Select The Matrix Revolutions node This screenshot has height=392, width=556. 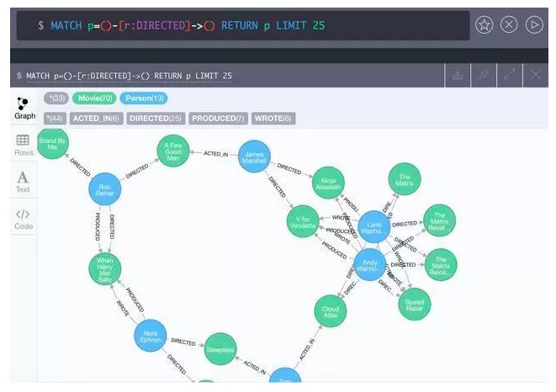(x=439, y=221)
